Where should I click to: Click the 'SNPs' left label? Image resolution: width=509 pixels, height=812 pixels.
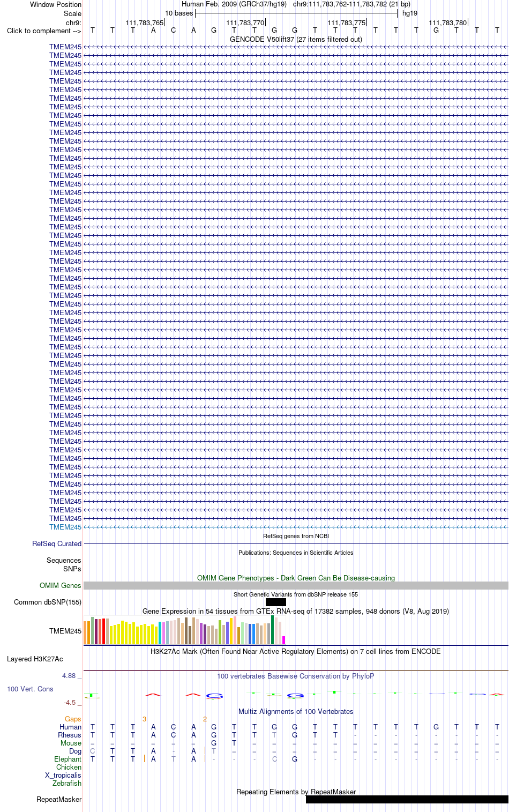pyautogui.click(x=72, y=569)
